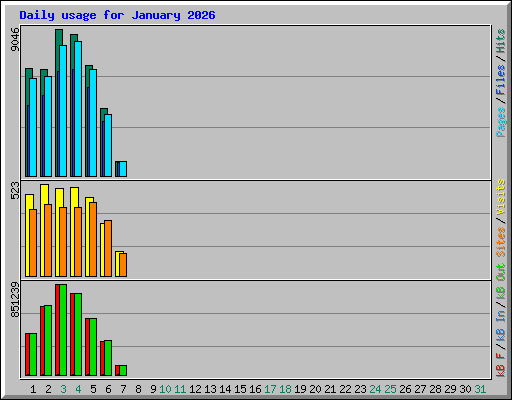Click the vertical 'Hits' legend label
512x400 pixels.
501,41
